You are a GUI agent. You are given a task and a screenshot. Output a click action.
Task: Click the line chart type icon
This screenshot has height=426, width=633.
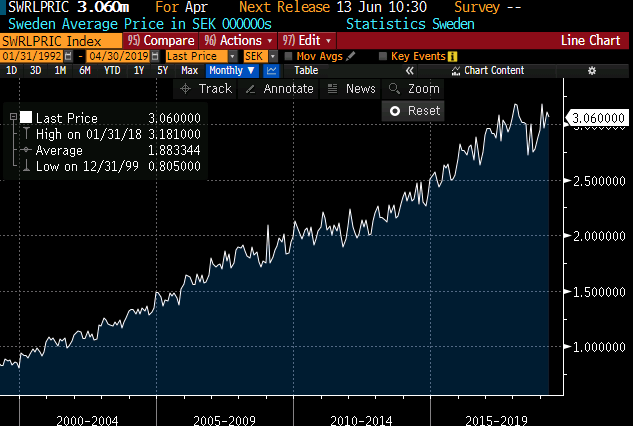[272, 71]
